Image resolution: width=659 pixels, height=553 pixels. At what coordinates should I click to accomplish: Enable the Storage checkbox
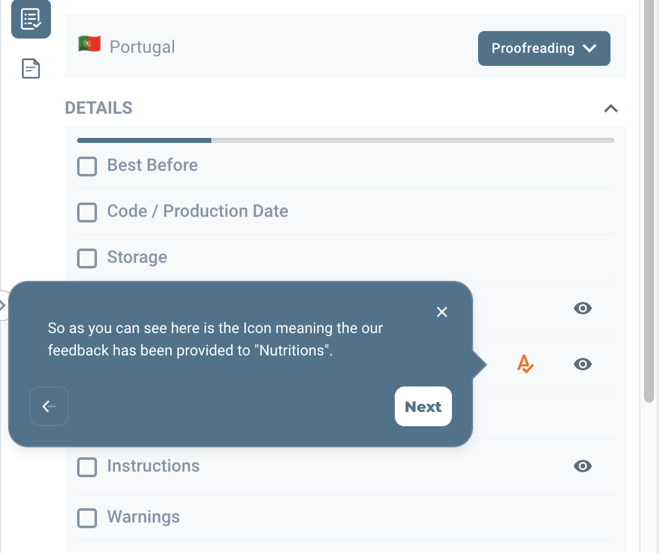pos(87,258)
